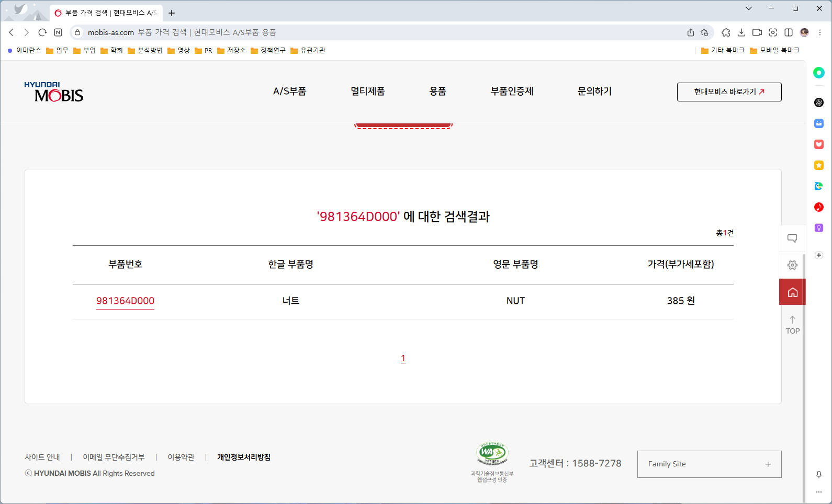Select the A/S부품 menu
This screenshot has width=832, height=504.
(x=289, y=91)
